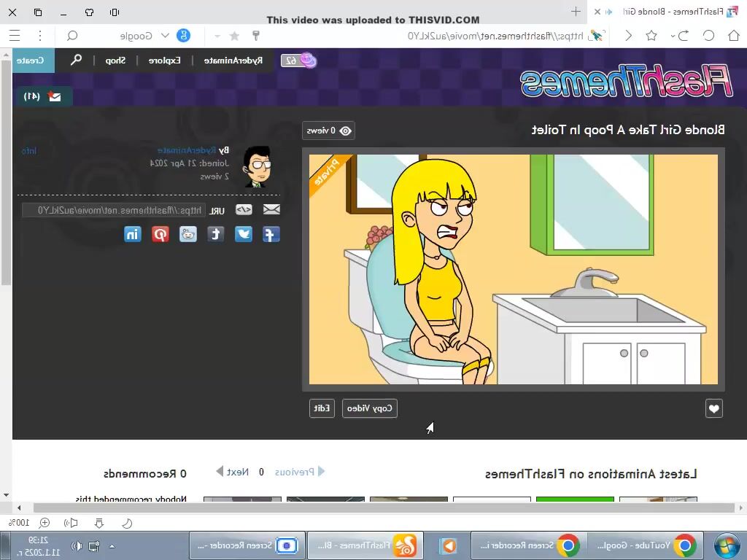Click the FlashThemes logo

pos(626,80)
